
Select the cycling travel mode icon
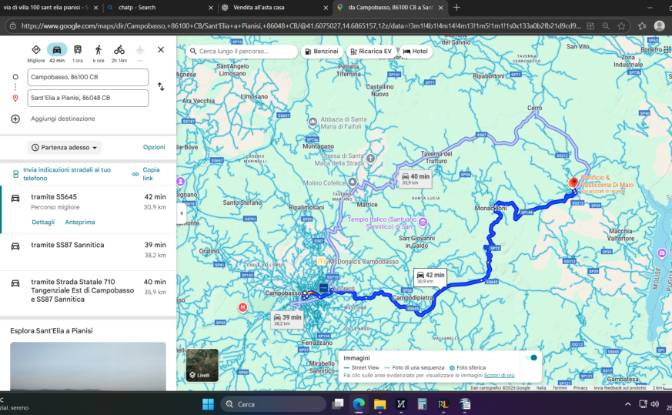click(119, 50)
